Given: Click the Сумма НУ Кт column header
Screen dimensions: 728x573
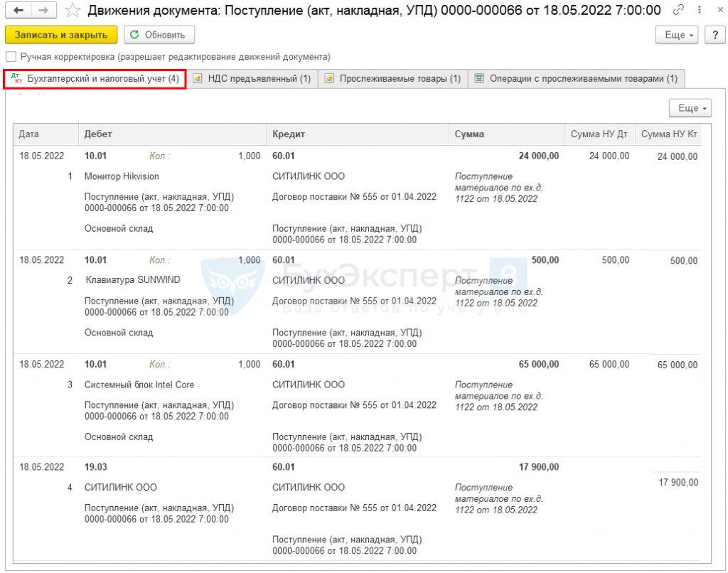Looking at the screenshot, I should (668, 134).
